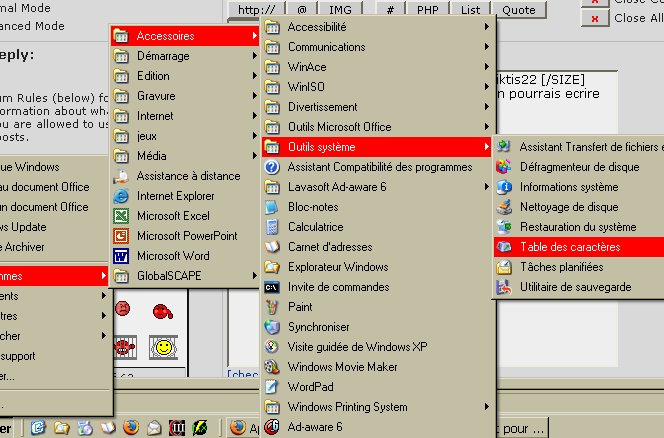Open the Média menu entry

pyautogui.click(x=185, y=156)
